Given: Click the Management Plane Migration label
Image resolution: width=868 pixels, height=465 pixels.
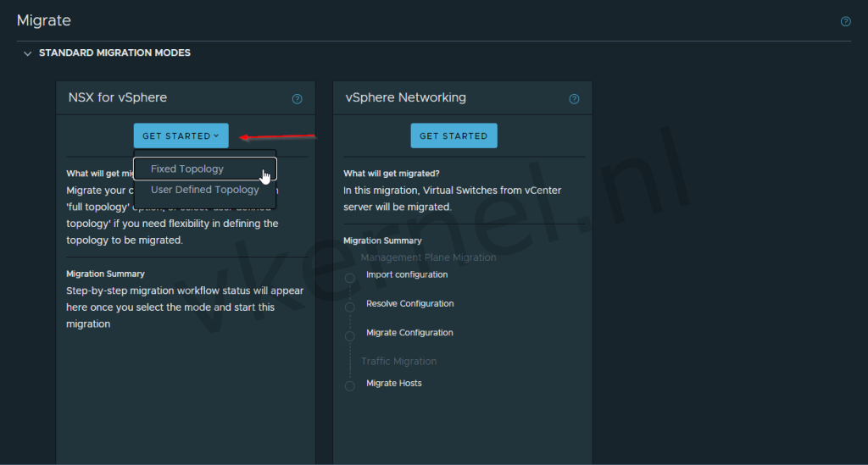Looking at the screenshot, I should pos(428,257).
